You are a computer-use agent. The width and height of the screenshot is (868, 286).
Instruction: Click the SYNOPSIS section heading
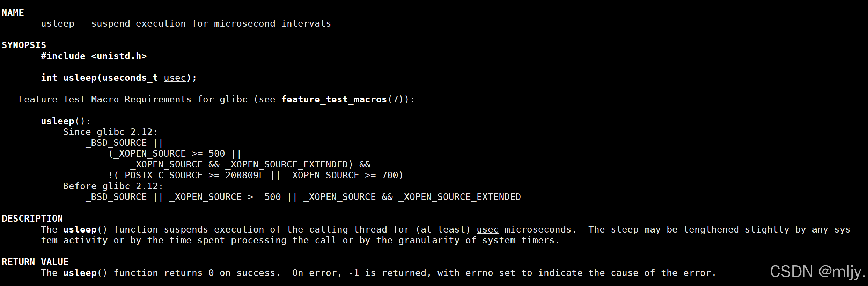point(24,45)
